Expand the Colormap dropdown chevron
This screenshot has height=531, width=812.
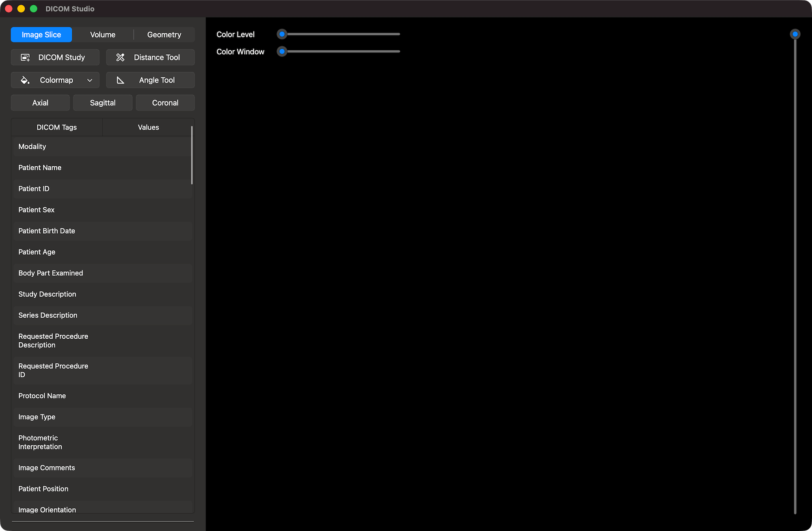[x=90, y=80]
